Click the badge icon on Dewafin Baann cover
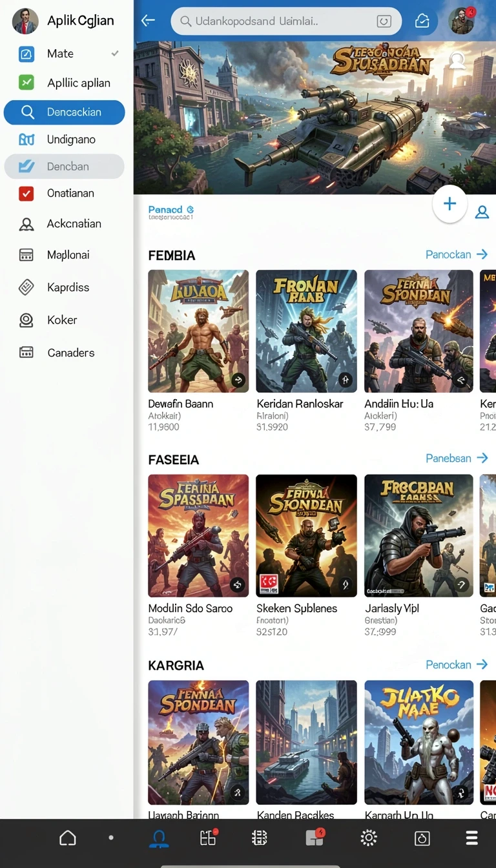Screen dimensions: 496x868 (x=238, y=380)
